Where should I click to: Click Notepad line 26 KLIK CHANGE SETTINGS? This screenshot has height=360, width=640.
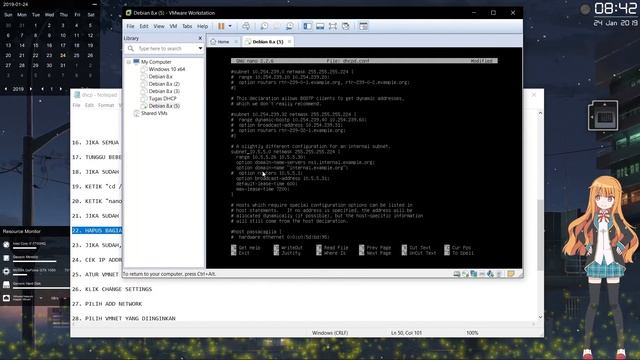pos(112,289)
